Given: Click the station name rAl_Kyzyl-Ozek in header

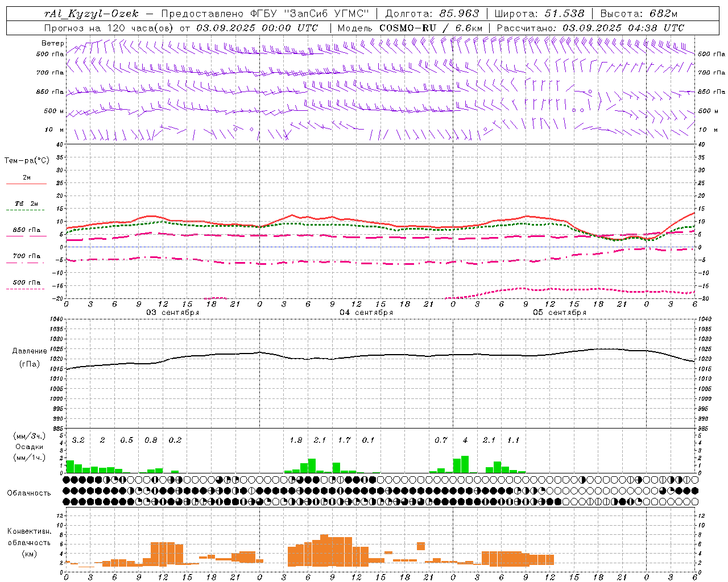Looking at the screenshot, I should coord(91,14).
